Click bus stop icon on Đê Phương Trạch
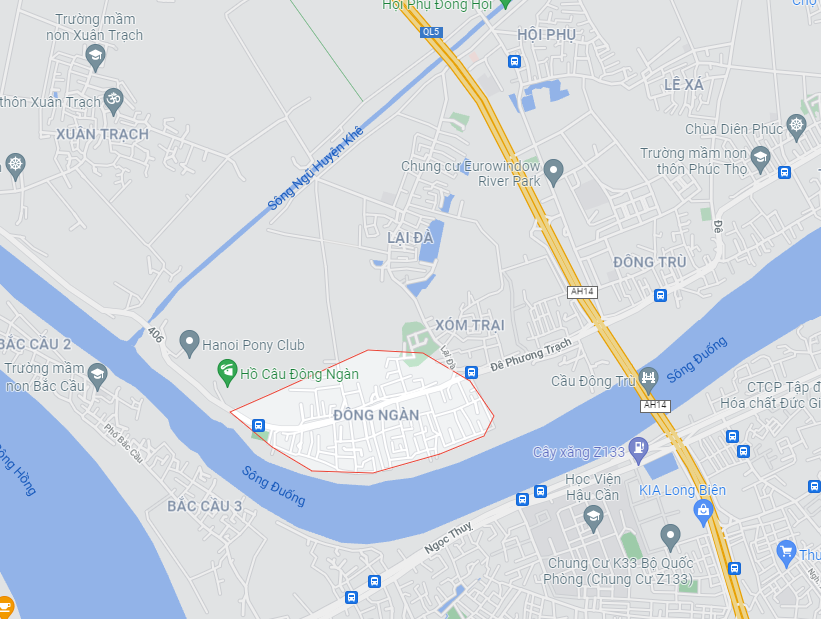824x621 pixels. point(471,372)
